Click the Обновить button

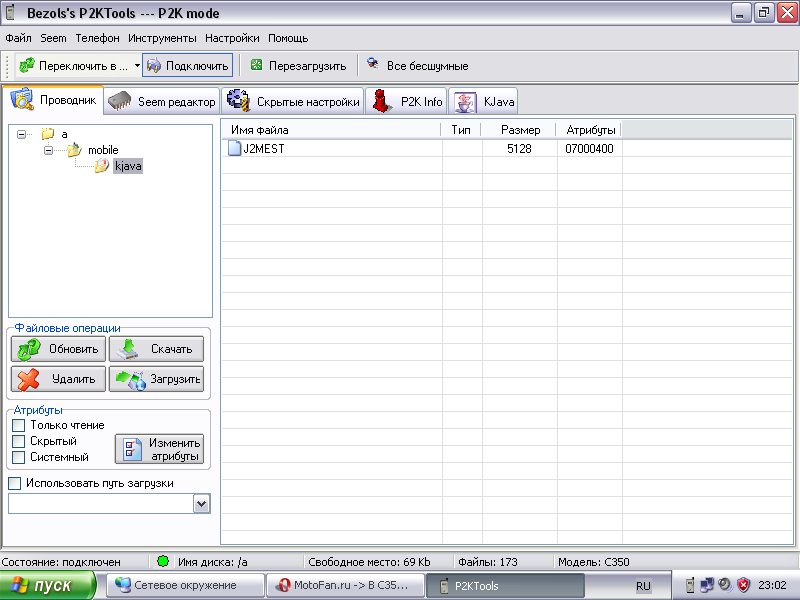58,349
